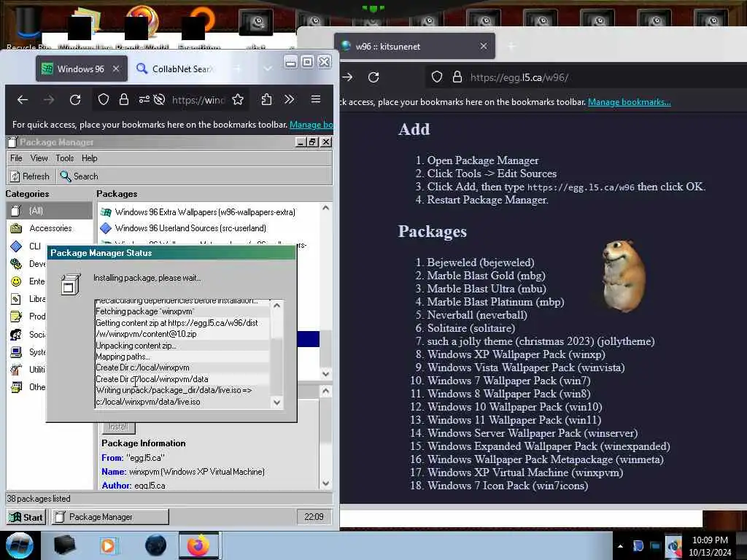Show hidden system tray icons
The height and width of the screenshot is (560, 747).
pos(620,546)
